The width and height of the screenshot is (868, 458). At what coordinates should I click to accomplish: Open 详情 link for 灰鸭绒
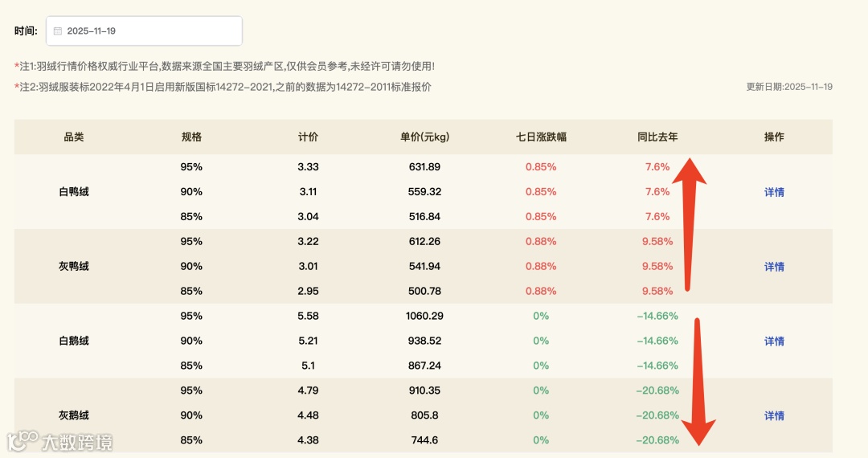774,267
